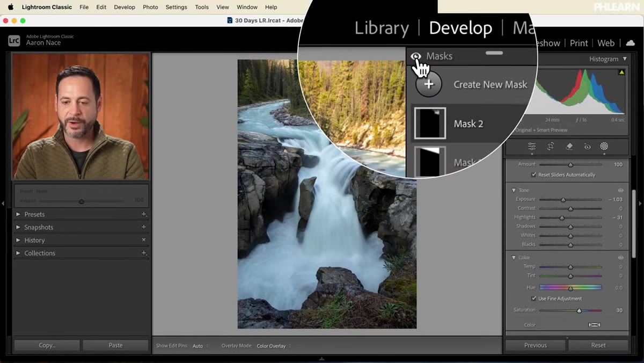Click the Highlights slider handle

coord(562,218)
